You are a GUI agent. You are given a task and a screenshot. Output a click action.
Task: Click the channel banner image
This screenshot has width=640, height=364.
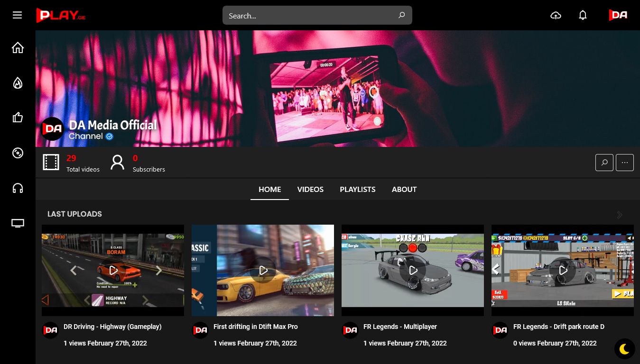(x=338, y=89)
